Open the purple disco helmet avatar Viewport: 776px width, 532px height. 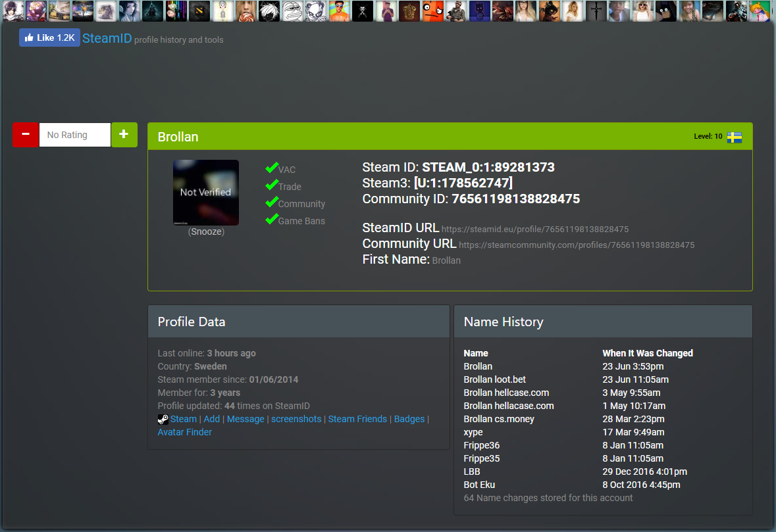[36, 11]
